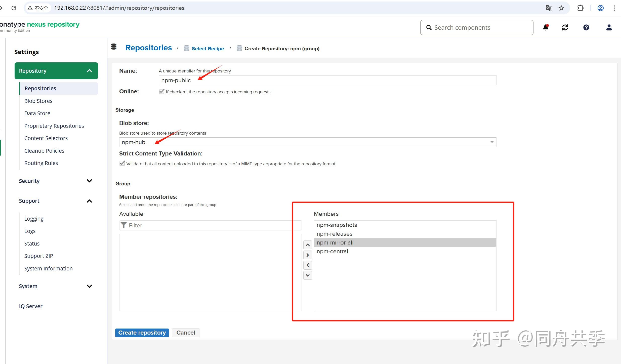The image size is (621, 364).
Task: Click the refresh icon in header
Action: click(565, 27)
